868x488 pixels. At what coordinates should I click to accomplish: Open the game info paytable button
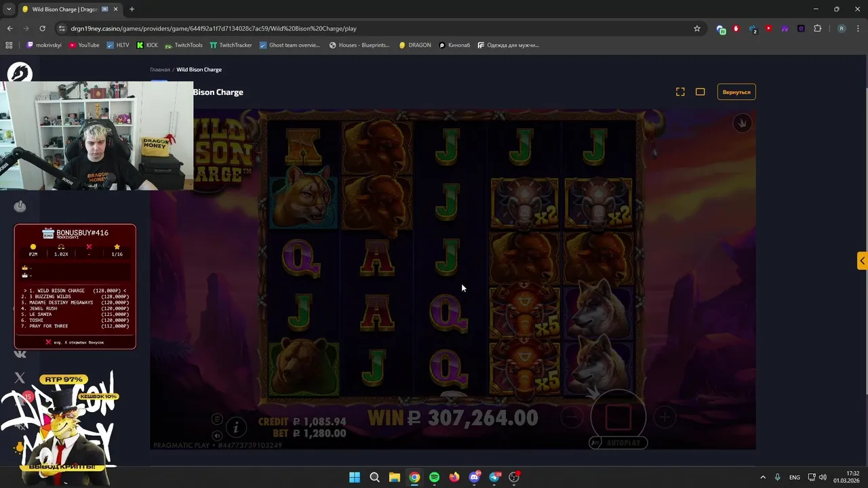pos(236,427)
